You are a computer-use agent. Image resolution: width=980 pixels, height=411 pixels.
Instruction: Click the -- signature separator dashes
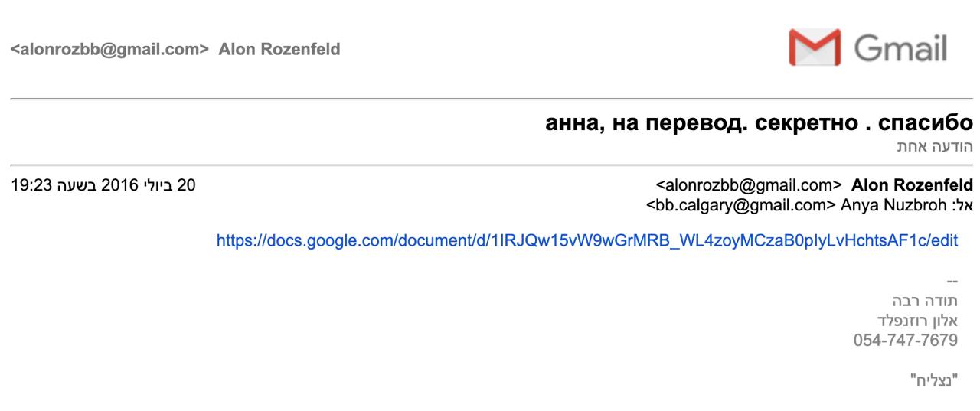[x=952, y=281]
